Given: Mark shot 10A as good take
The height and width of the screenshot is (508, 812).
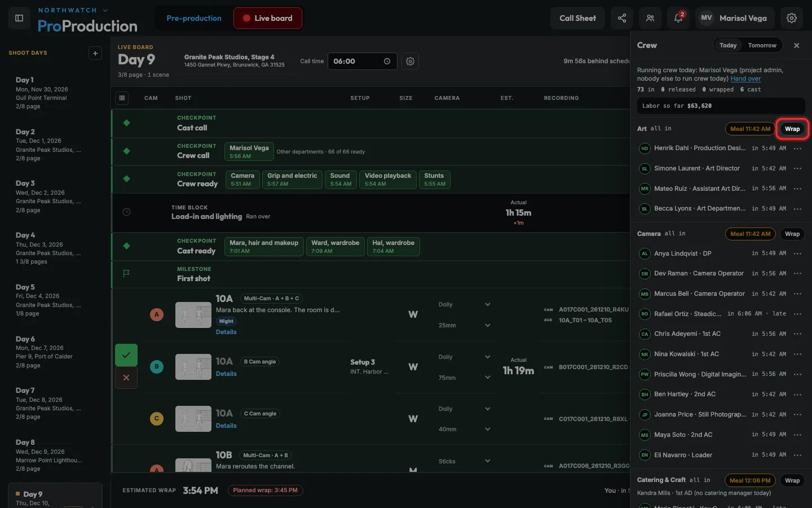Looking at the screenshot, I should click(x=126, y=355).
